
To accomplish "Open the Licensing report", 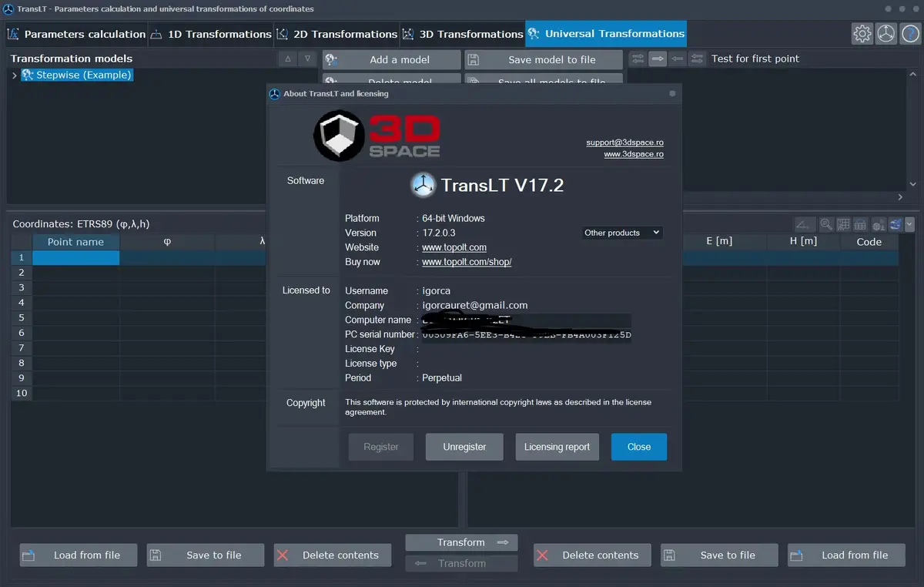I will pyautogui.click(x=557, y=447).
